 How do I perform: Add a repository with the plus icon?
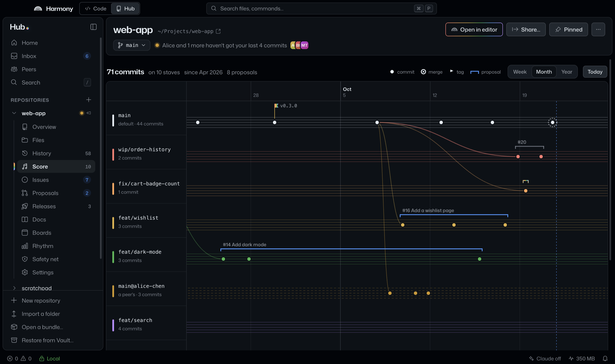89,100
